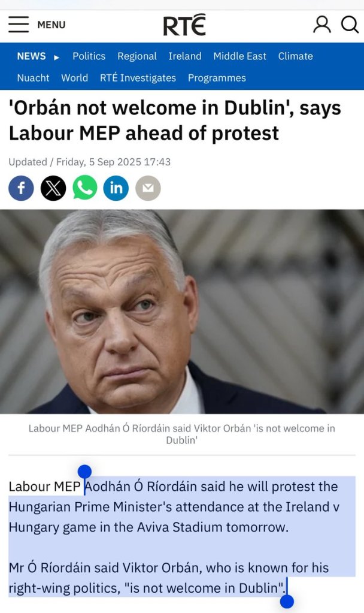Open the search magnifier icon

[350, 25]
